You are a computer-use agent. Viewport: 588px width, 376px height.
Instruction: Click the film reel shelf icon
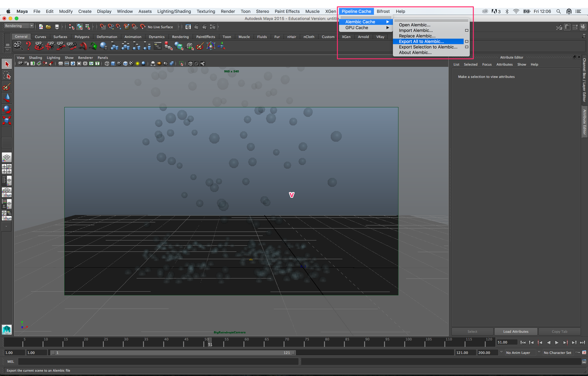pos(18,46)
